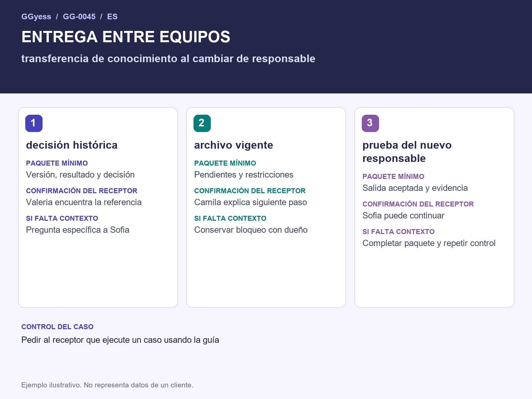Click the 'Ejemplo ilustrativo' footer disclaimer
The height and width of the screenshot is (399, 532).
107,385
